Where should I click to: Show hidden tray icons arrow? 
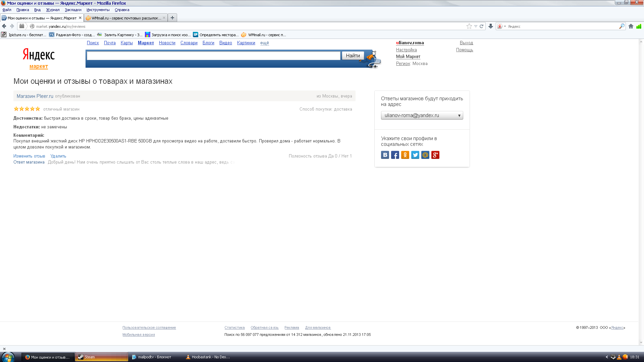(607, 357)
